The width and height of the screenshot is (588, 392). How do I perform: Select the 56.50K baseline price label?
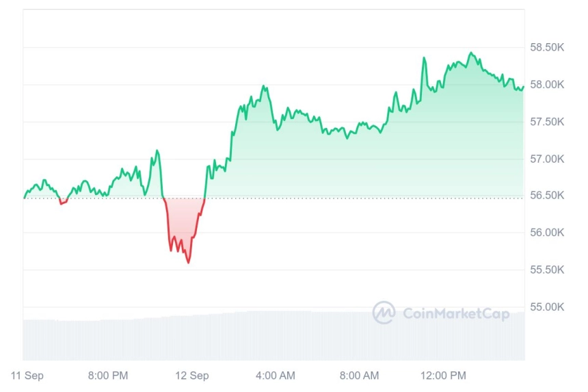[547, 195]
